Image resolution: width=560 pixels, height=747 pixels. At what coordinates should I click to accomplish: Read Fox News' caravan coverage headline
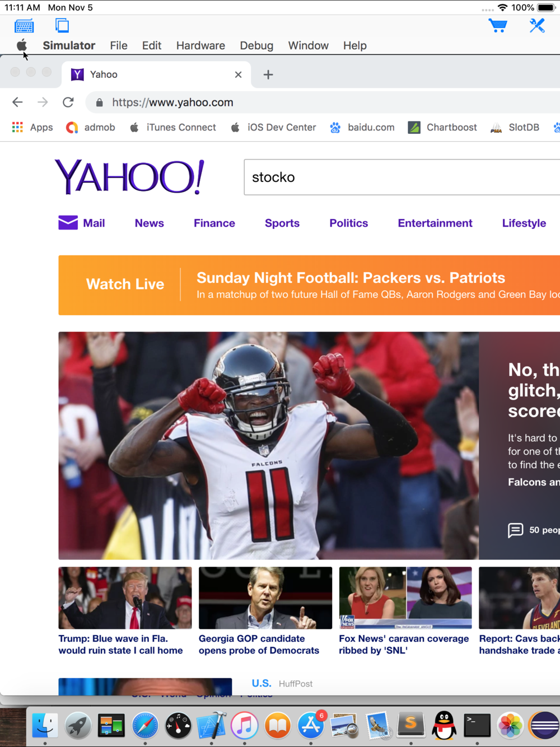pos(404,645)
